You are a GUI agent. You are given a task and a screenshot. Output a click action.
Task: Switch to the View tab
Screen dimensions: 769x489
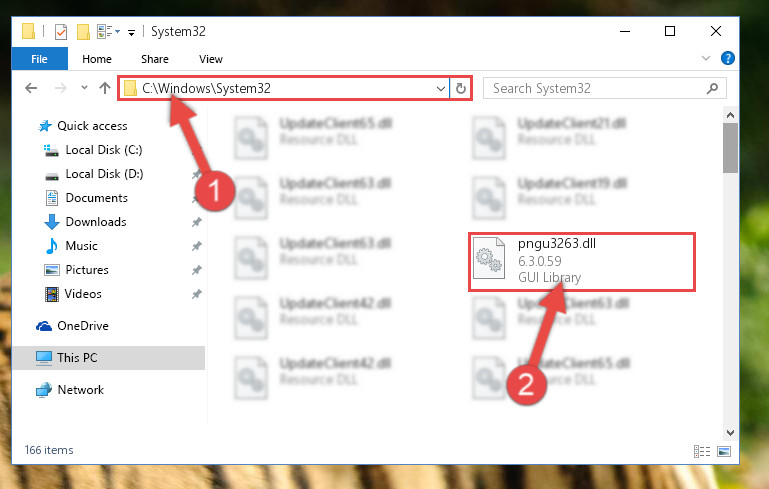click(211, 59)
